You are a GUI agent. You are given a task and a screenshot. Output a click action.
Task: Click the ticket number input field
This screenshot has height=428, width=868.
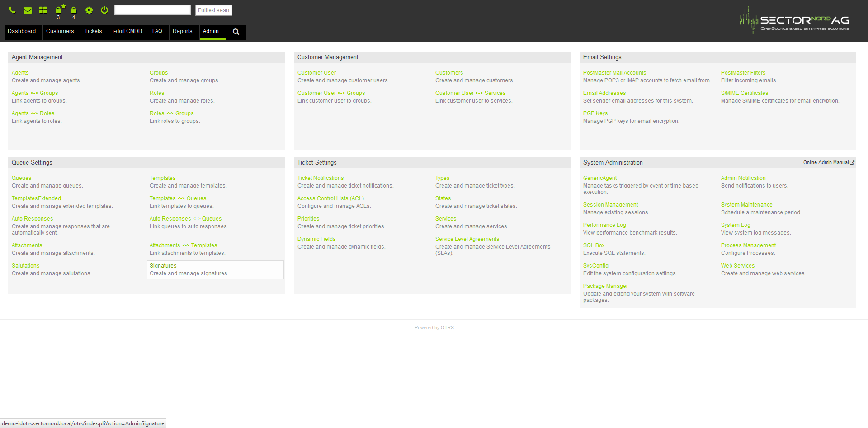click(x=152, y=10)
